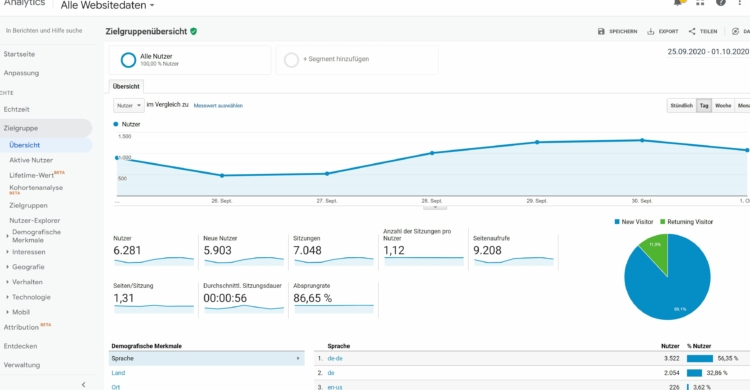
Task: Expand the Mobil sidebar section
Action: pyautogui.click(x=7, y=312)
